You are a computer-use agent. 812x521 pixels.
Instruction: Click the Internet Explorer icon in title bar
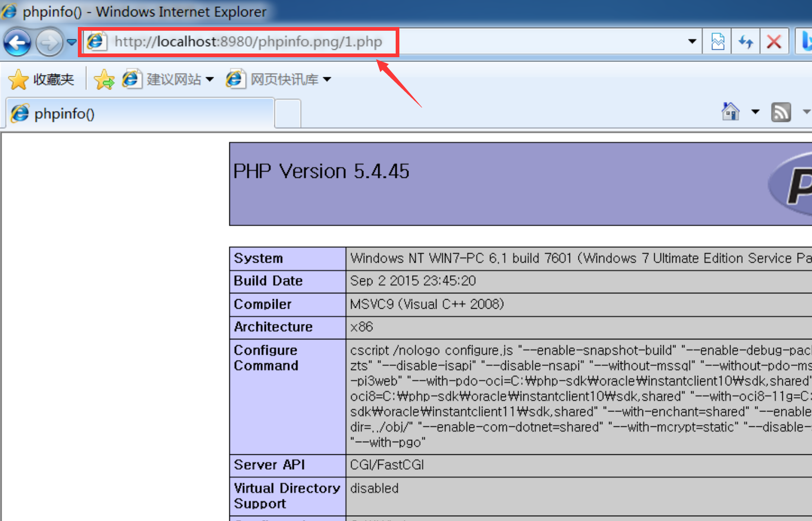9,11
